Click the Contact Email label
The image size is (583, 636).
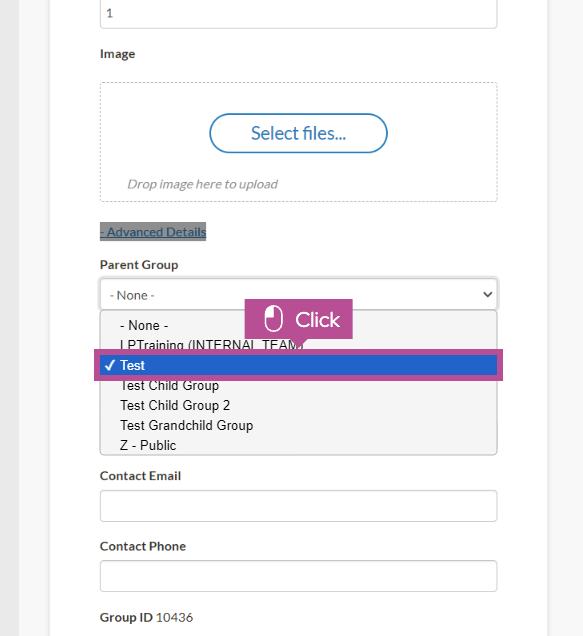coord(140,476)
